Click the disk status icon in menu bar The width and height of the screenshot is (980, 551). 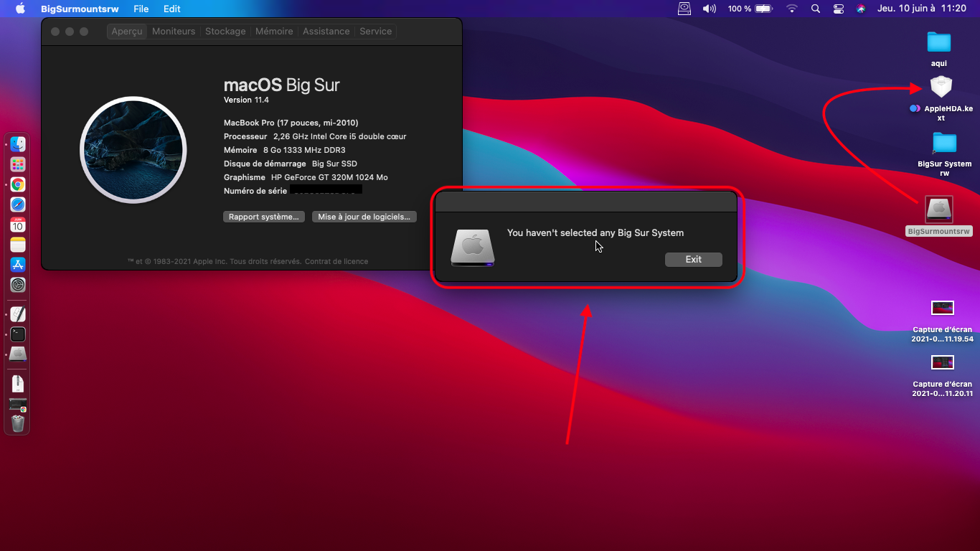[x=684, y=9]
